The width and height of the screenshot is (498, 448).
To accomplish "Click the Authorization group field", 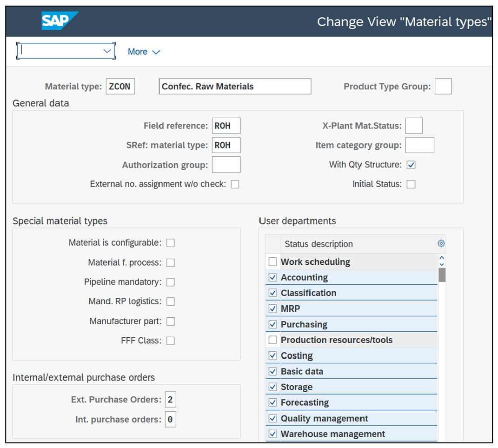I will [226, 164].
